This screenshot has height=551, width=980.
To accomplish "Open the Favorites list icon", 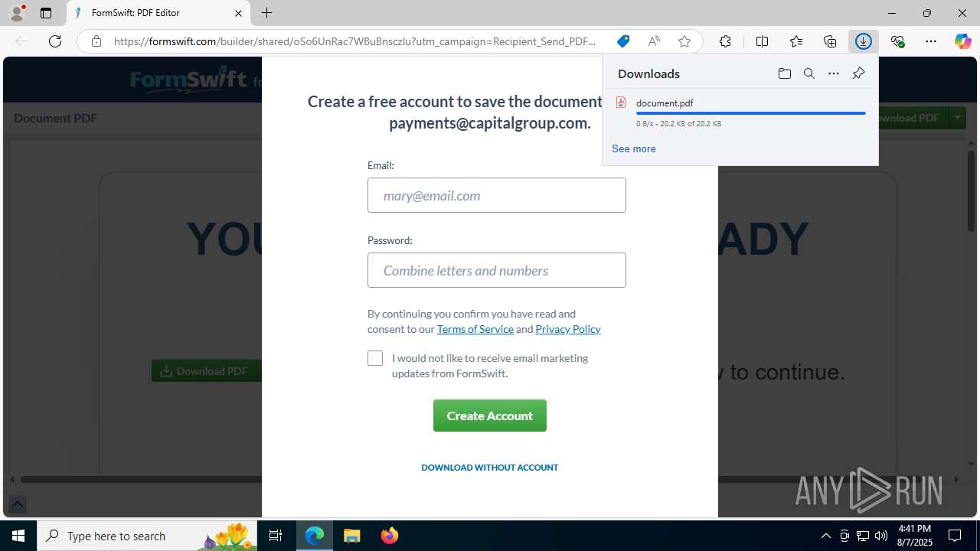I will 796,41.
